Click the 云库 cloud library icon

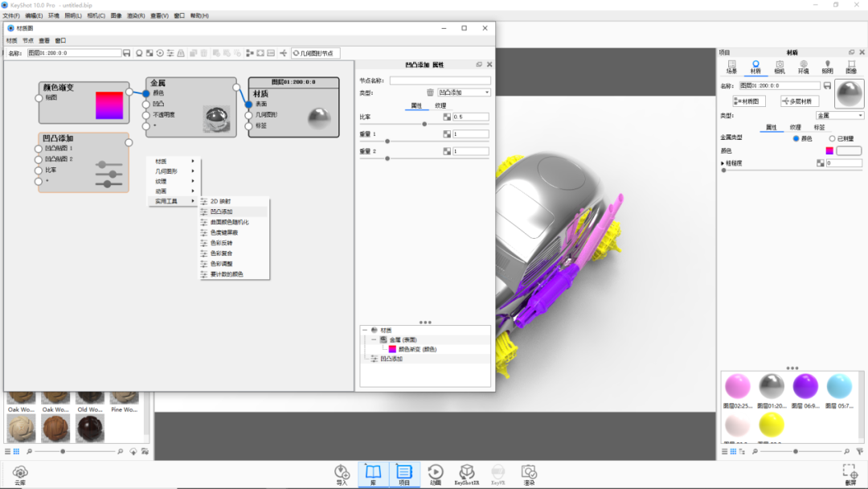pyautogui.click(x=20, y=475)
